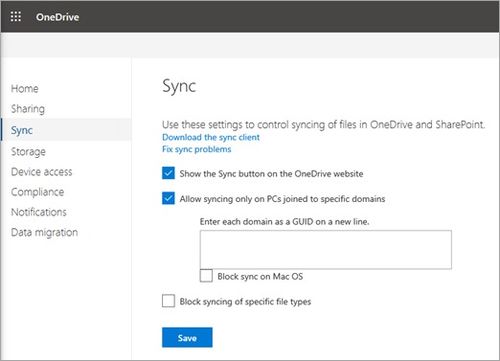500x361 pixels.
Task: Click 'Enter each domain as a GUID' text
Action: click(x=284, y=222)
